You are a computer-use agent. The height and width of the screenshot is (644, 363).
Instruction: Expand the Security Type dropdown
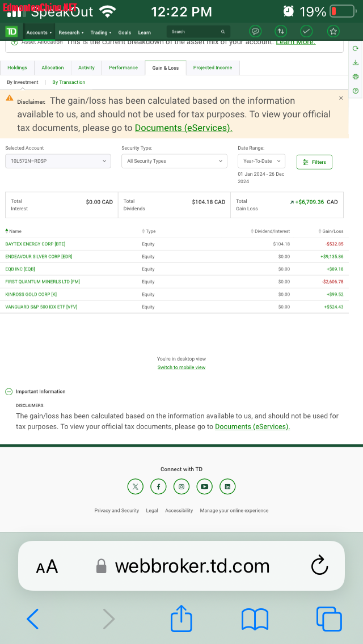tap(174, 162)
